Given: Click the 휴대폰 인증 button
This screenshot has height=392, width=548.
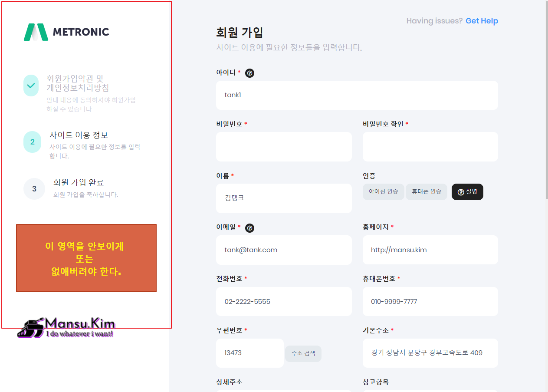Looking at the screenshot, I should 427,192.
